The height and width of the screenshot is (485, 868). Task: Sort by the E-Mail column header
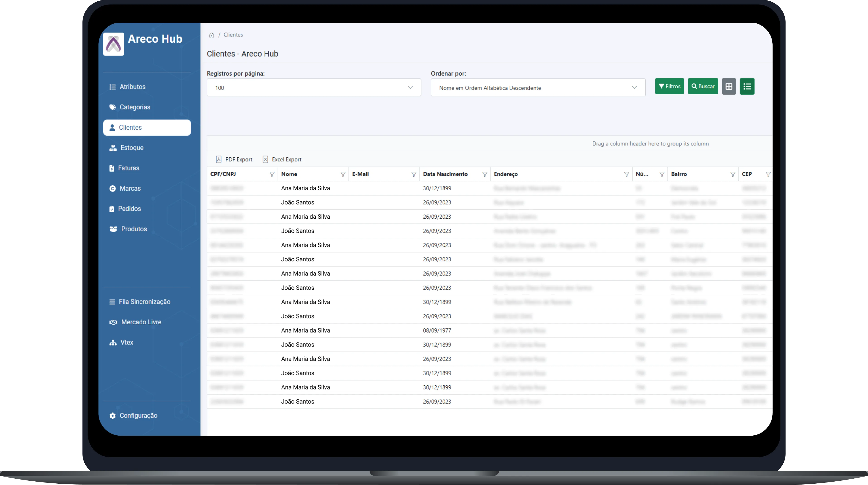click(360, 174)
